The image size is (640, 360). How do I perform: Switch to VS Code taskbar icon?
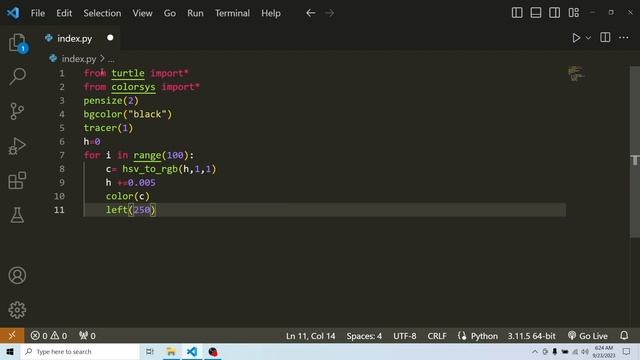coord(192,351)
